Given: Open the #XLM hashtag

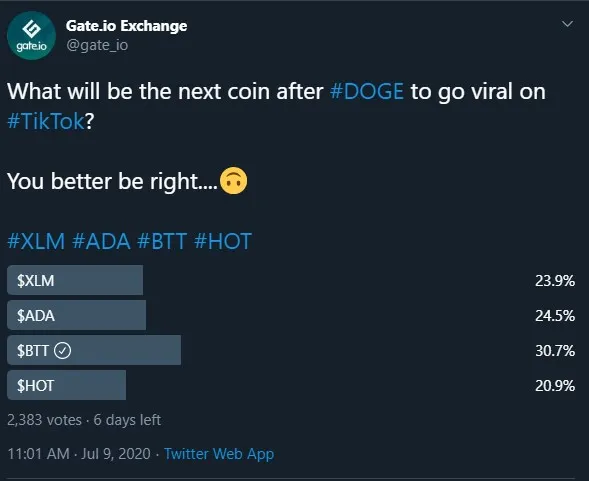Looking at the screenshot, I should (36, 241).
